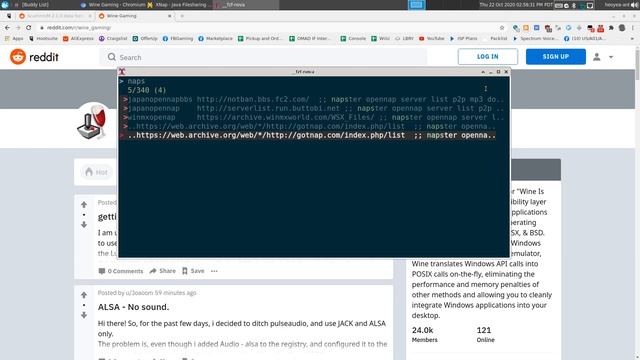
Task: Open the FBGaming bookmark
Action: click(x=178, y=38)
